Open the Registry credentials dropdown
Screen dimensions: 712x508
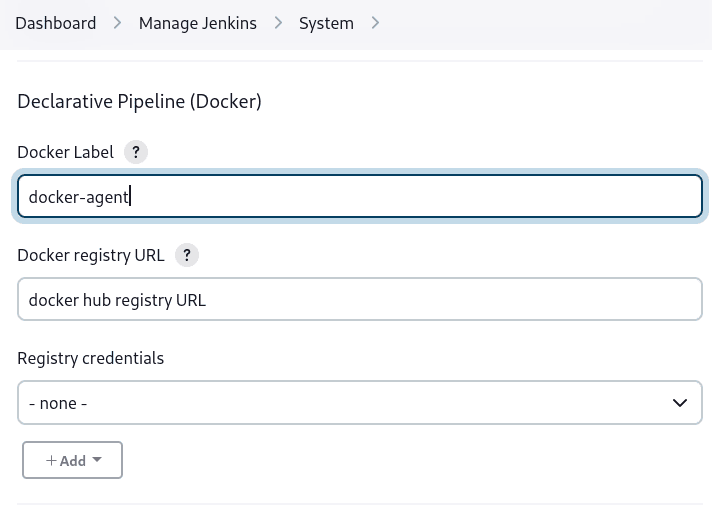click(359, 403)
